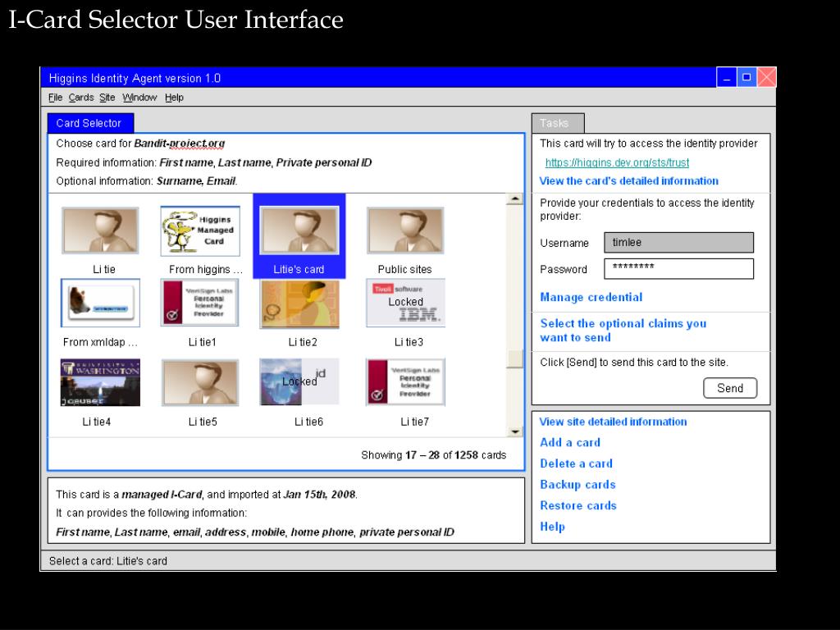840x630 pixels.
Task: Click the Add a card link
Action: point(570,442)
